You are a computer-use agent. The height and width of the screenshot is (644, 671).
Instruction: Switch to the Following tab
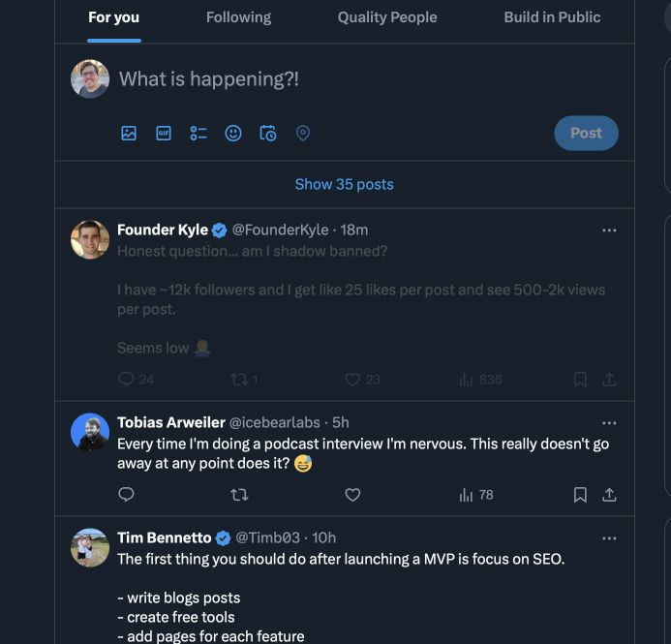coord(238,17)
